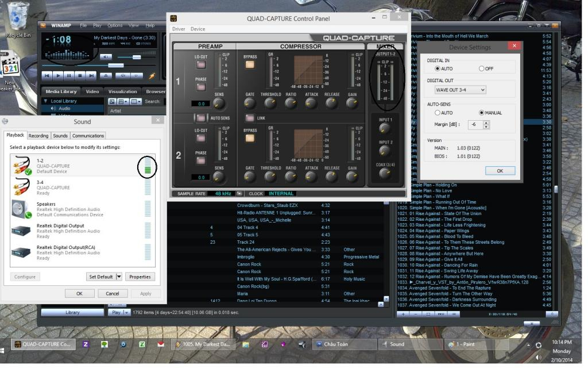Open Communications tab in Sound dialog
Screen dimensions: 588x368
click(x=88, y=136)
